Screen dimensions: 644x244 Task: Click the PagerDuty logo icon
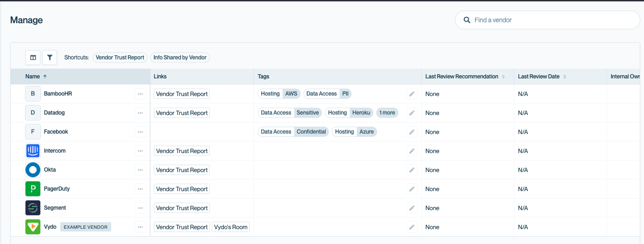33,189
